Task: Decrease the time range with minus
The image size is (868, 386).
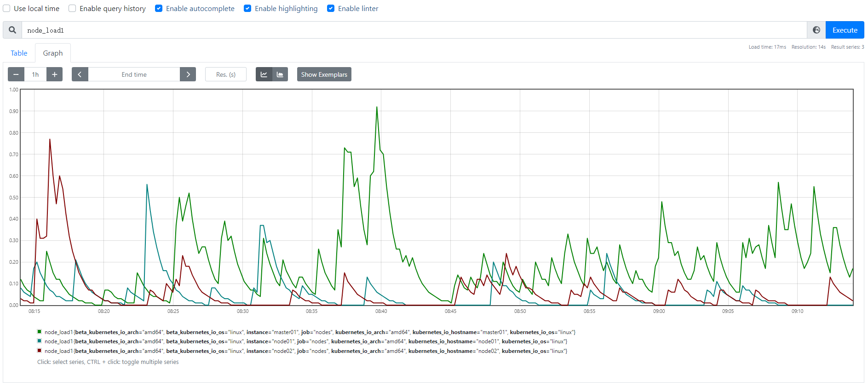Action: click(16, 74)
